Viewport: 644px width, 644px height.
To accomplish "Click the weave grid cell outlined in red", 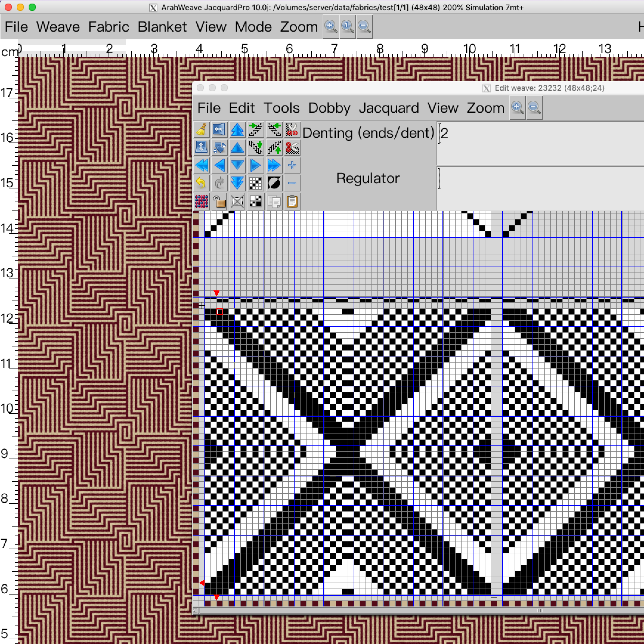I will click(x=220, y=312).
